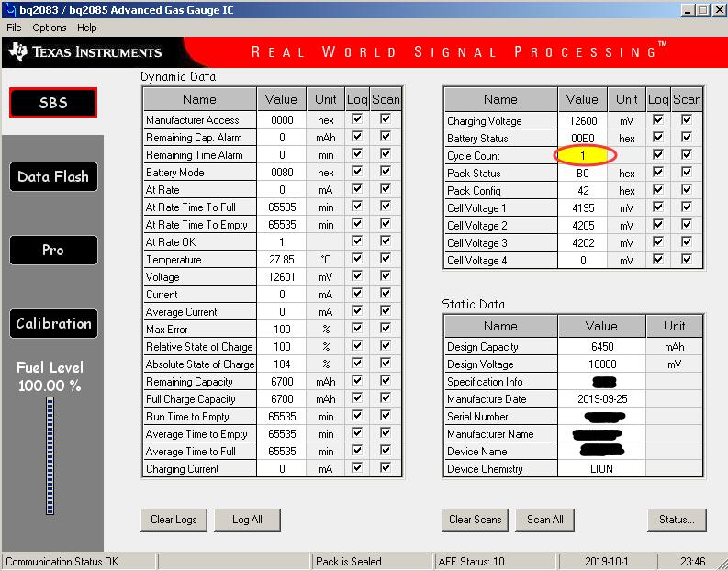Click the Device Chemistry value LION
The width and height of the screenshot is (728, 571).
tap(602, 469)
